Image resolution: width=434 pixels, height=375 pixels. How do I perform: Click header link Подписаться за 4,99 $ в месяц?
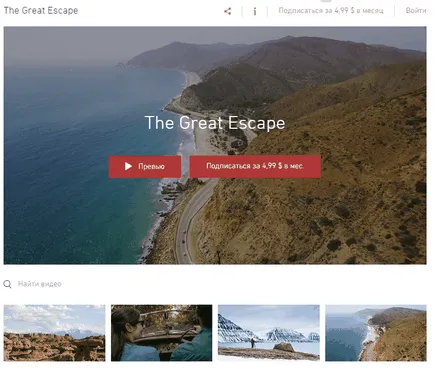tap(331, 11)
